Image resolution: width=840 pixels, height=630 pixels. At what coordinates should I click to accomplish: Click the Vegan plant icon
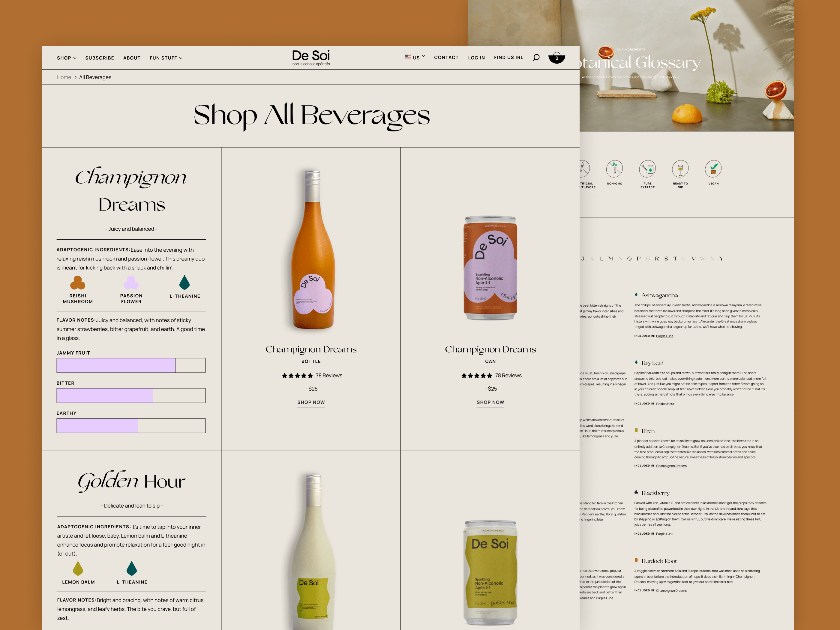coord(713,169)
